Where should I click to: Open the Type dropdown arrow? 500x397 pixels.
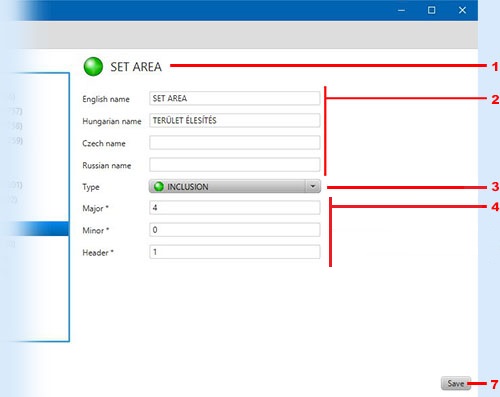(313, 186)
